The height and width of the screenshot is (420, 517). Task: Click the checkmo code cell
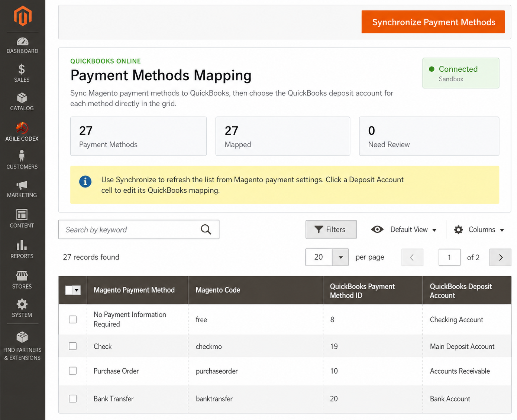coord(256,346)
